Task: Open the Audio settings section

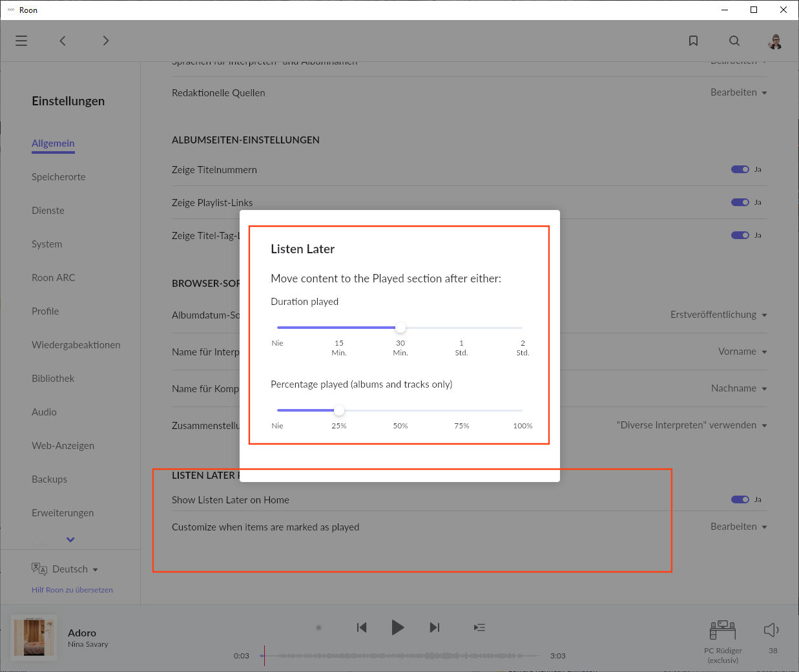Action: pyautogui.click(x=44, y=412)
